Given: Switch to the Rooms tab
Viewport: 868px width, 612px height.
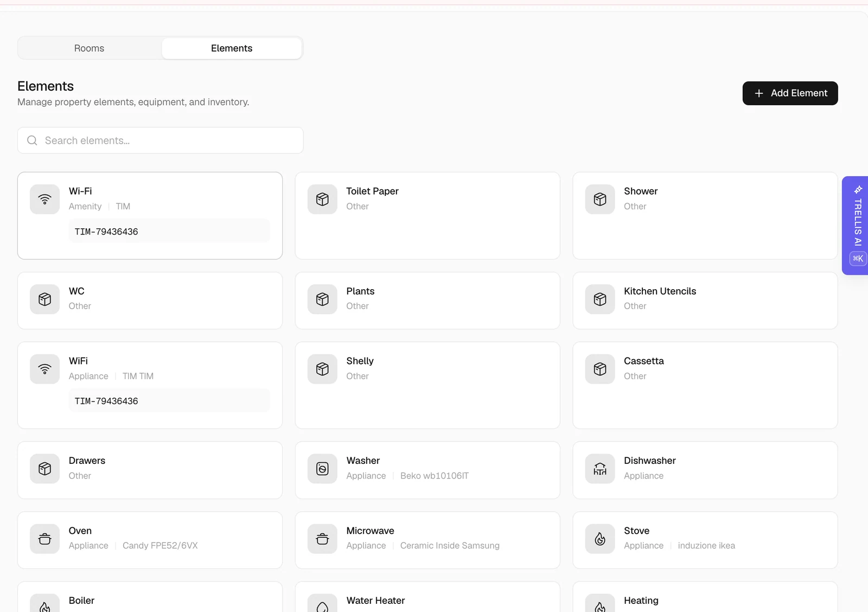Looking at the screenshot, I should (90, 48).
